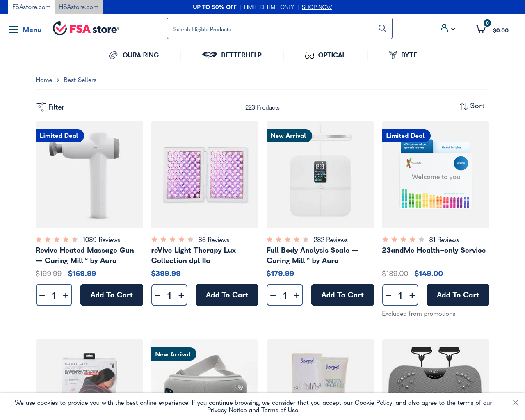
Task: Click the 223 Products count text
Action: tap(262, 107)
